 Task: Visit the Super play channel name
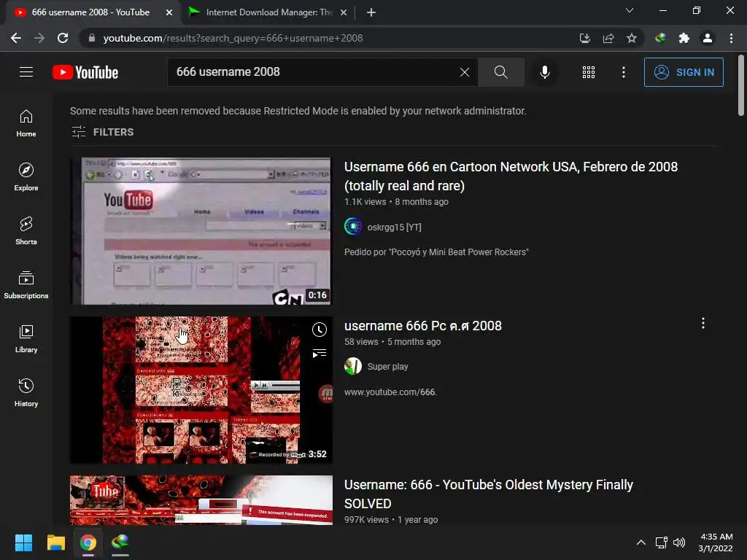(388, 367)
